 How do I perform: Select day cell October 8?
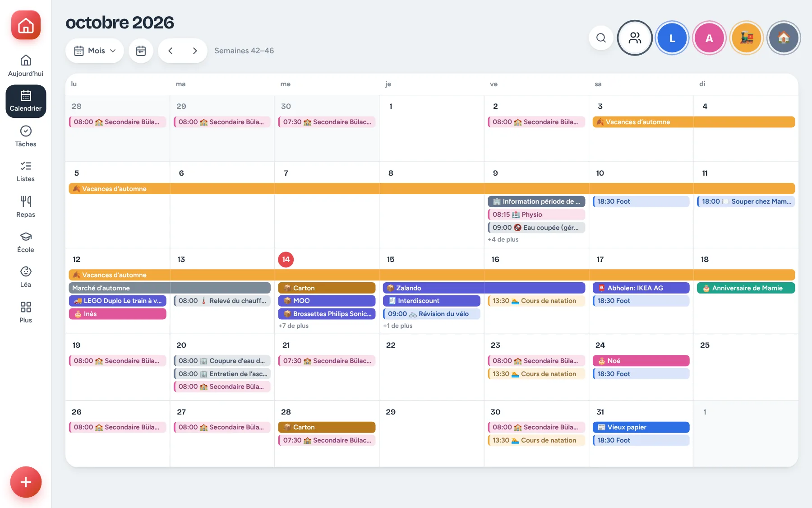click(x=432, y=205)
